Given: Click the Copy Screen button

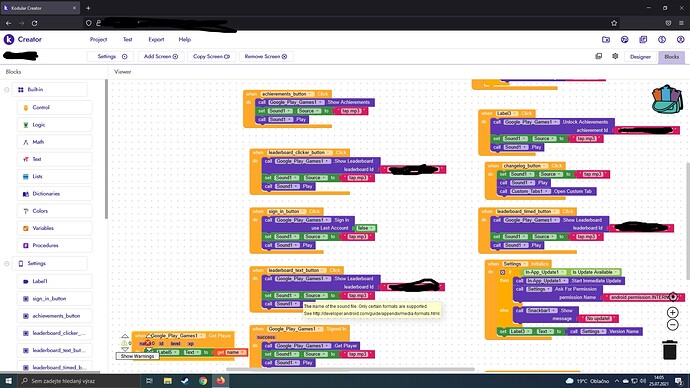Looking at the screenshot, I should pos(211,56).
